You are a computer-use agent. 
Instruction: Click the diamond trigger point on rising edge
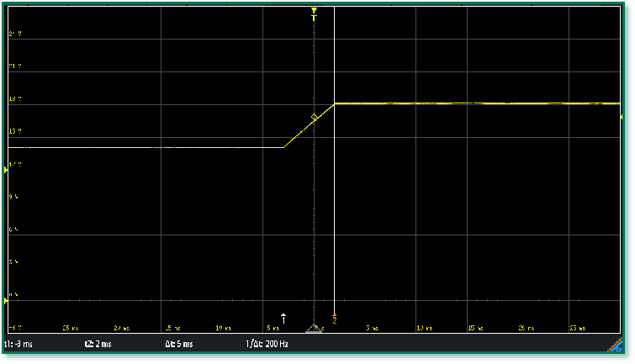tap(315, 117)
